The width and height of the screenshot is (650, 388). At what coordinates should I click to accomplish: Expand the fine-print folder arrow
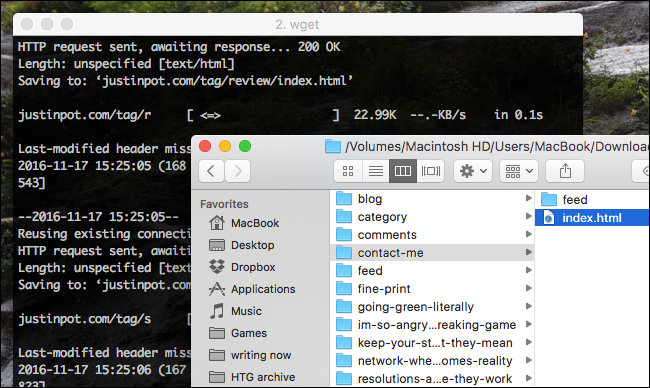click(x=529, y=288)
